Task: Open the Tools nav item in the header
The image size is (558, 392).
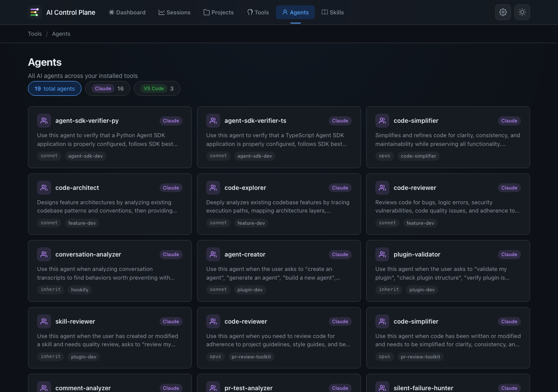Action: (258, 12)
